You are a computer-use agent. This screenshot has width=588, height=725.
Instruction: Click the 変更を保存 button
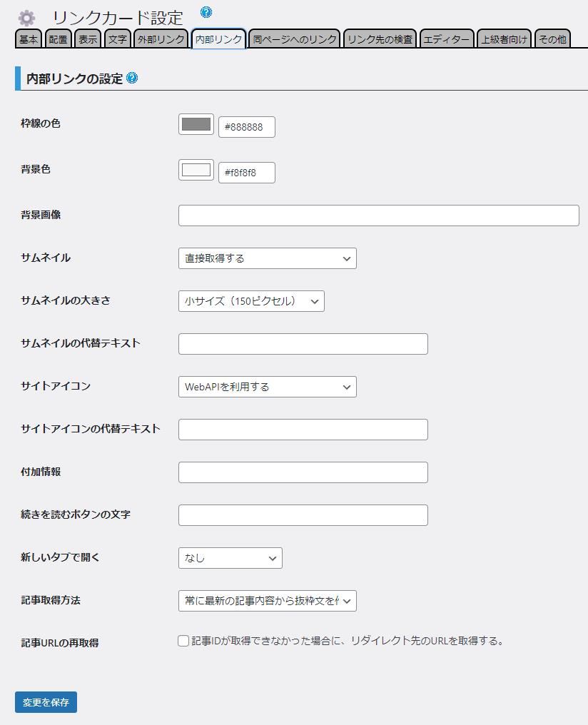pos(46,702)
